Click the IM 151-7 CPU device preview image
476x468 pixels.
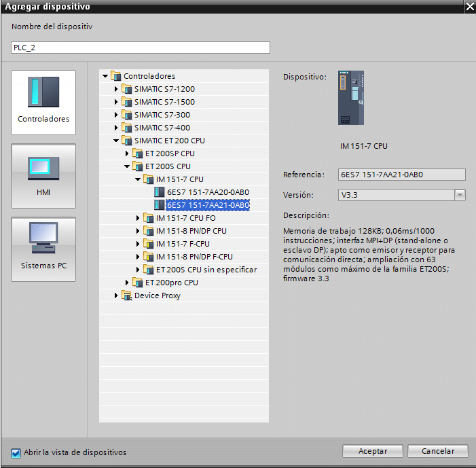point(351,98)
